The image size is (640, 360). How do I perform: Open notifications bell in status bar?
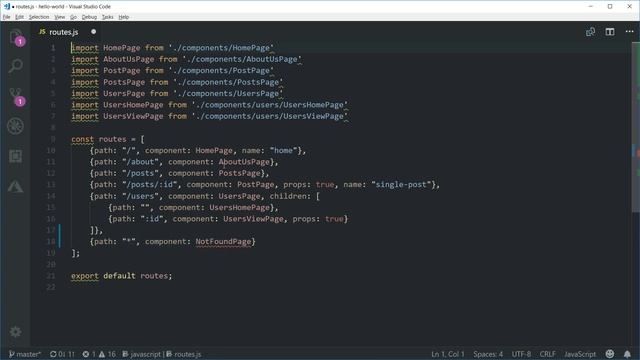point(627,354)
